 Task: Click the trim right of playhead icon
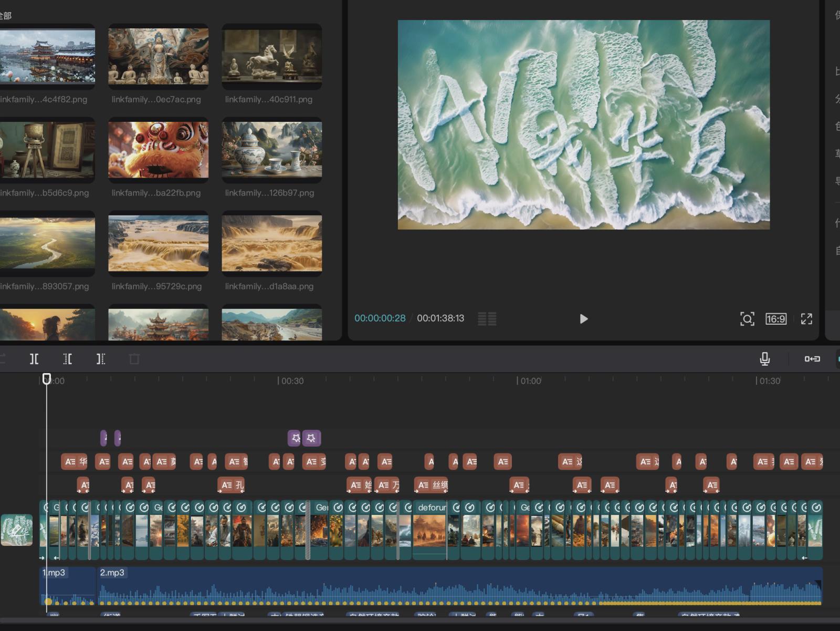[101, 359]
